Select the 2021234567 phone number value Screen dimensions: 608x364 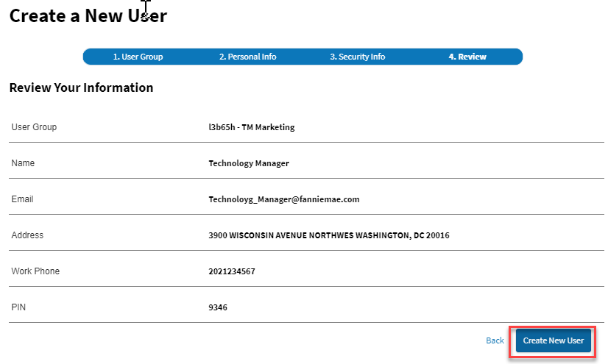[x=232, y=271]
